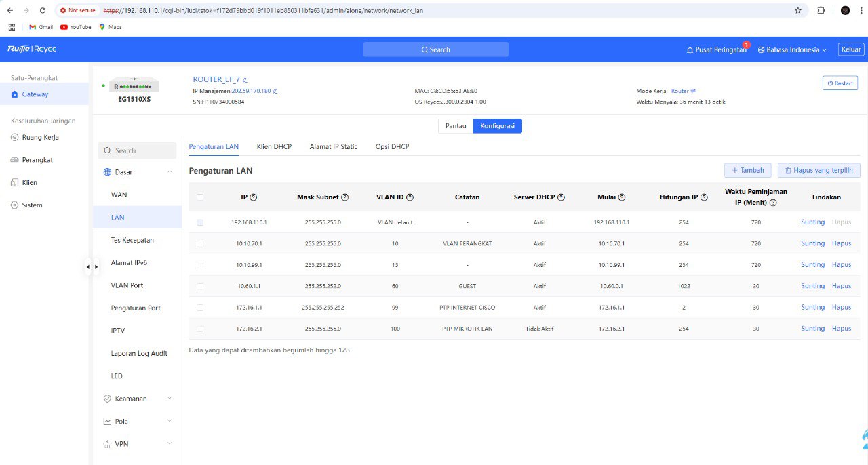Screen dimensions: 868x465
Task: Collapse the sidebar using the left arrow handle
Action: coord(87,267)
